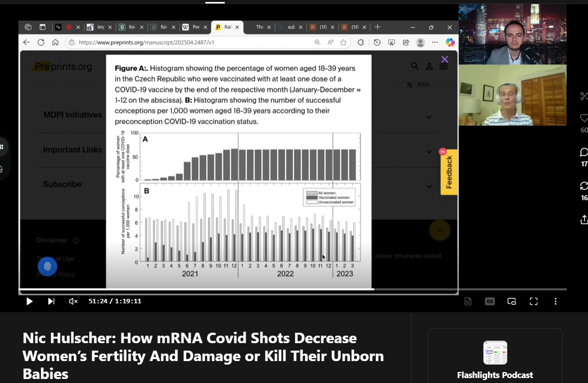Add page to favorites with star
This screenshot has width=588, height=383.
(343, 42)
